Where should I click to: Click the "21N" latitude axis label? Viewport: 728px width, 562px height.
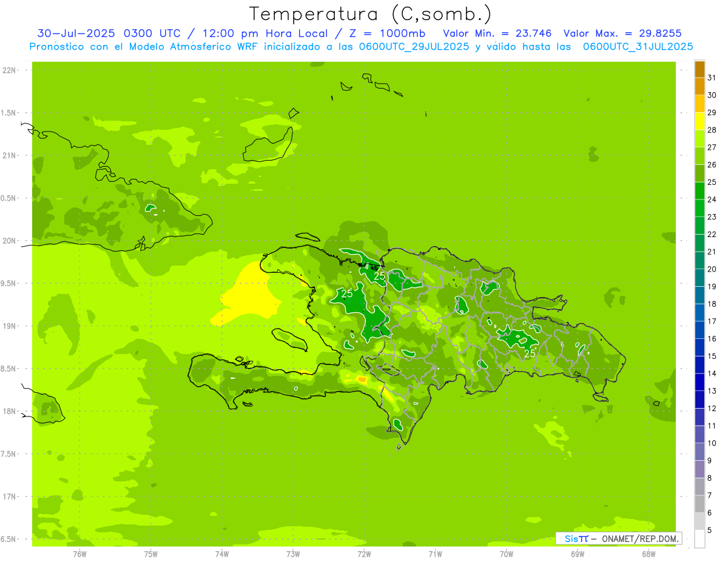pyautogui.click(x=9, y=156)
